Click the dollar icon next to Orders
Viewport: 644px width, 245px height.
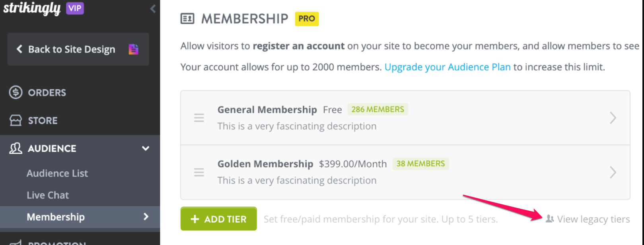[16, 92]
